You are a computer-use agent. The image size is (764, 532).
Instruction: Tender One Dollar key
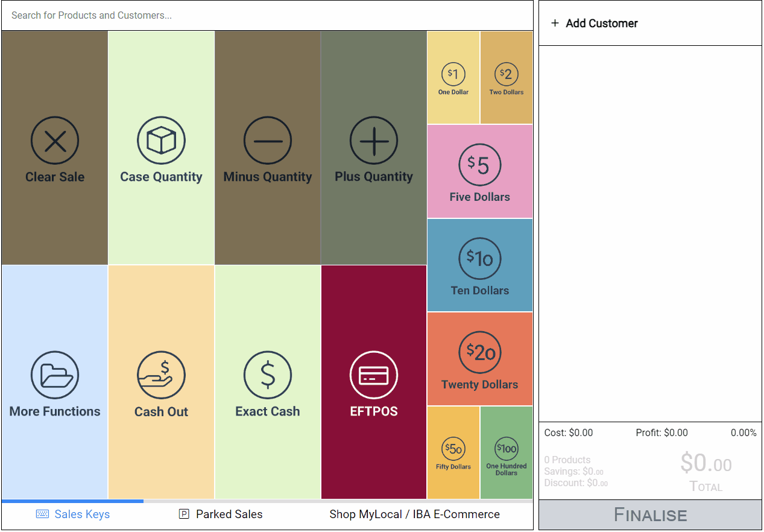coord(453,78)
